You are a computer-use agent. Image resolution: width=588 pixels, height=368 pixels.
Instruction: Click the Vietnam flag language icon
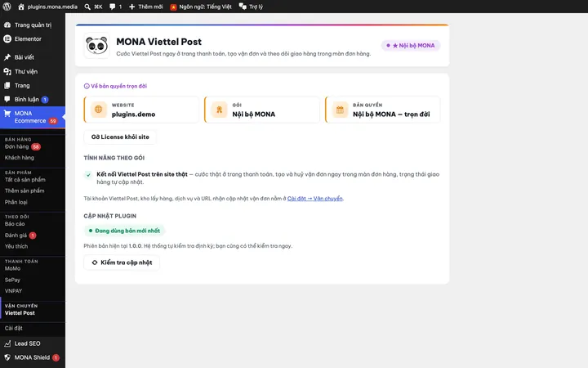coord(173,7)
